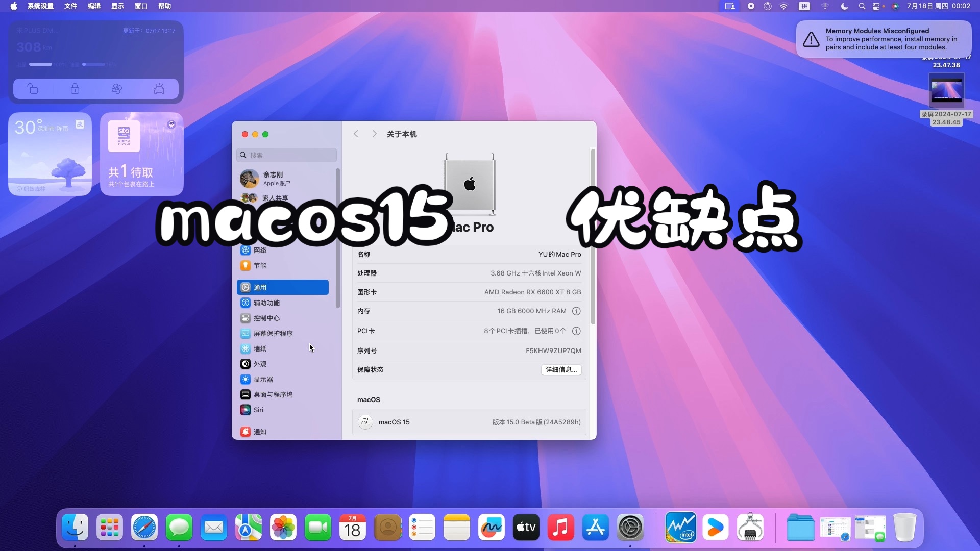Open 窗口 menu

(141, 6)
